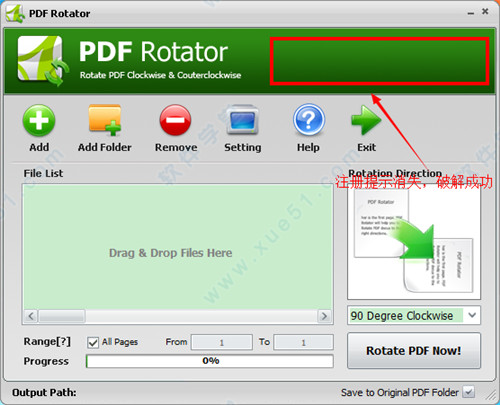This screenshot has height=405, width=500.
Task: Close the PDF Rotator window
Action: (x=485, y=12)
